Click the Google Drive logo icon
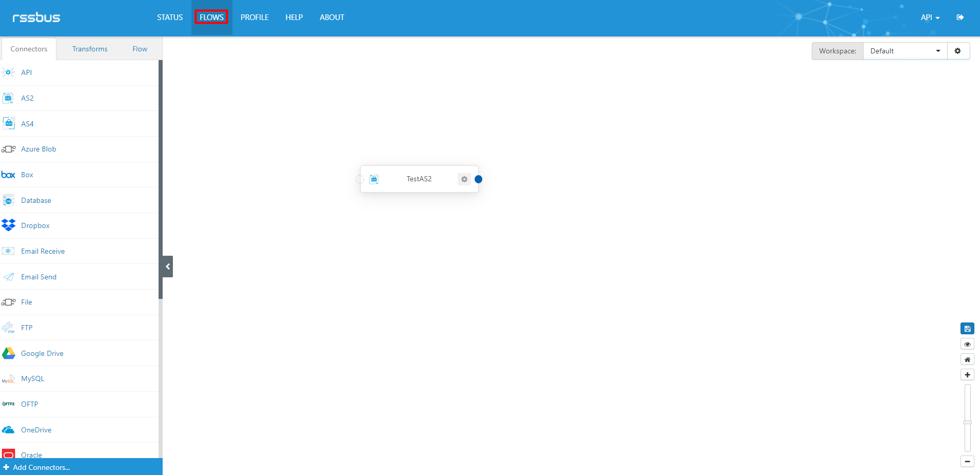Viewport: 980px width, 475px height. tap(8, 353)
